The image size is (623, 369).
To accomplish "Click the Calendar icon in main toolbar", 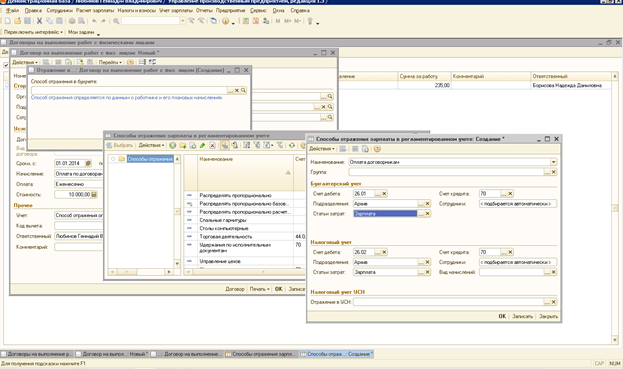I will (x=256, y=21).
